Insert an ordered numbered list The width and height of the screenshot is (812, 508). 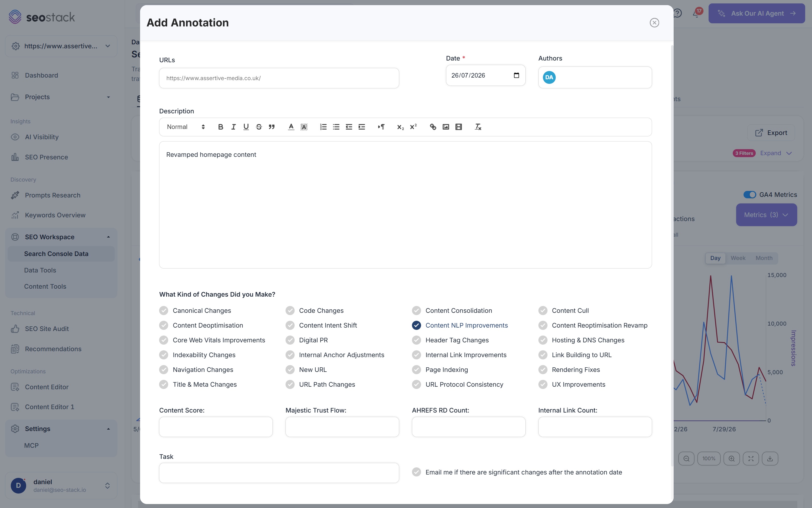(323, 127)
